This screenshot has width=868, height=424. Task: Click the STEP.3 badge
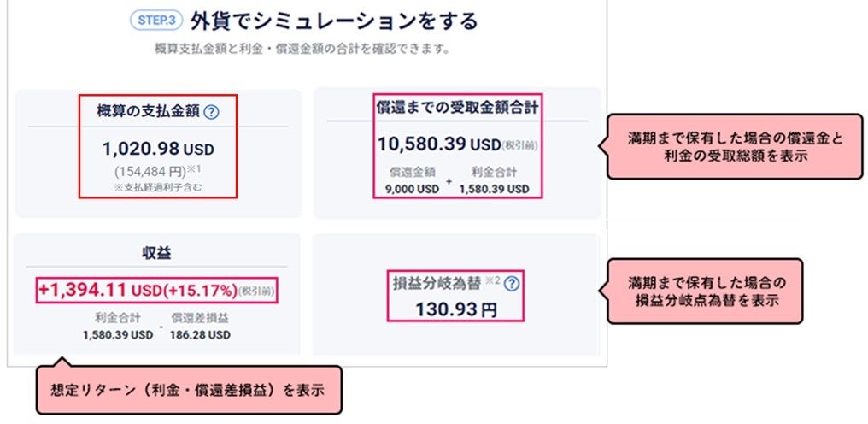(x=156, y=21)
